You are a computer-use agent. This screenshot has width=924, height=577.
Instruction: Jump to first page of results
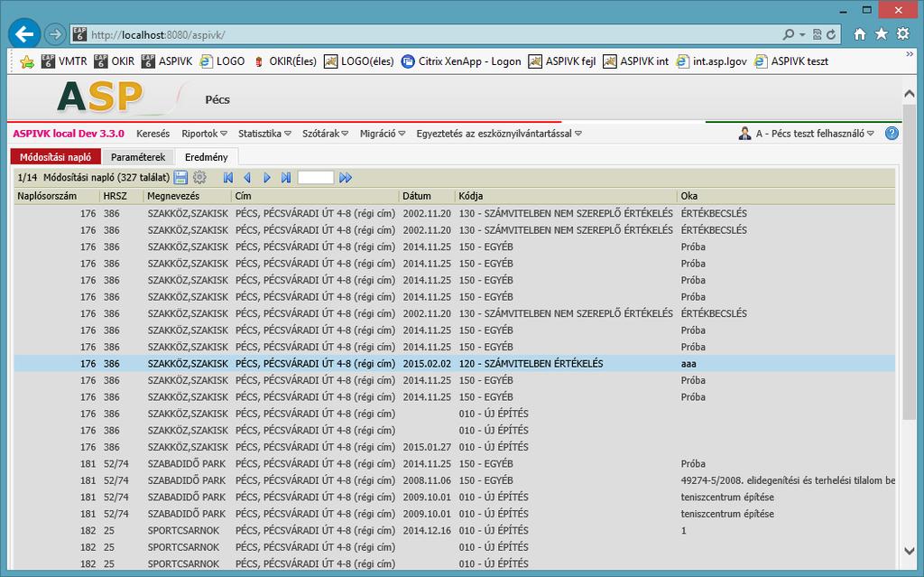click(228, 178)
